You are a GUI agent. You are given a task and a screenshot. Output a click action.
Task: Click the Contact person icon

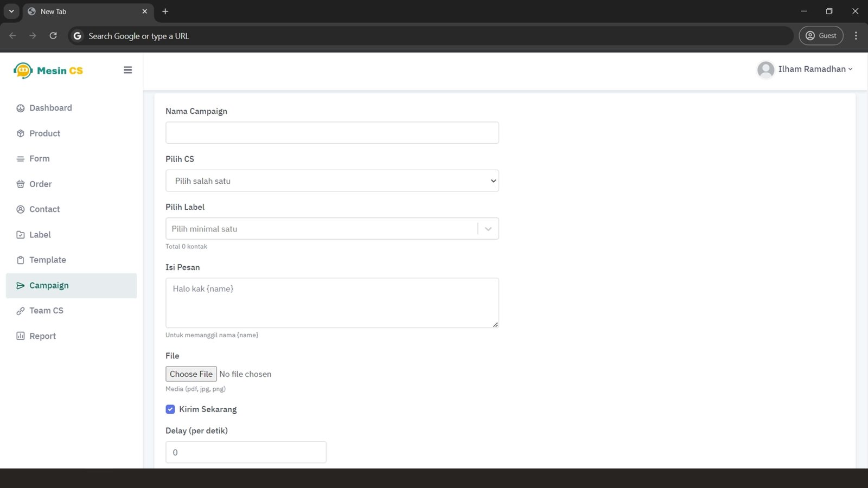click(21, 209)
